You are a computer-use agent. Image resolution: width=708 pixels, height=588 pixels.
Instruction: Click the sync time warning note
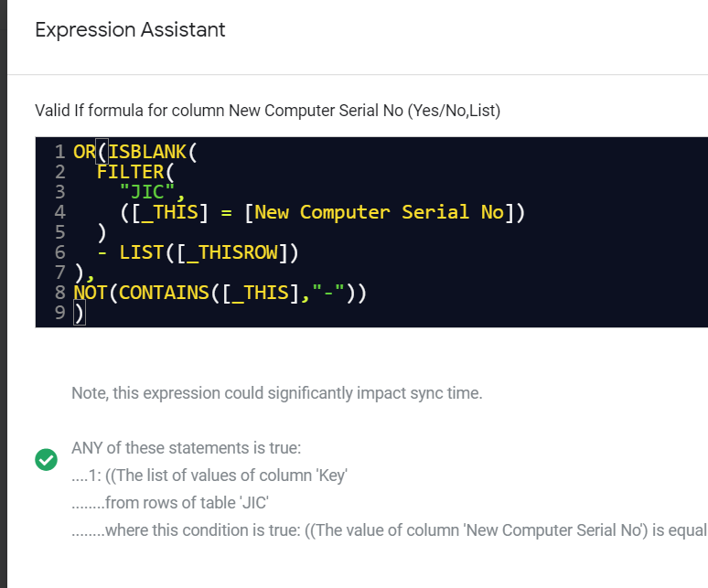(x=277, y=393)
